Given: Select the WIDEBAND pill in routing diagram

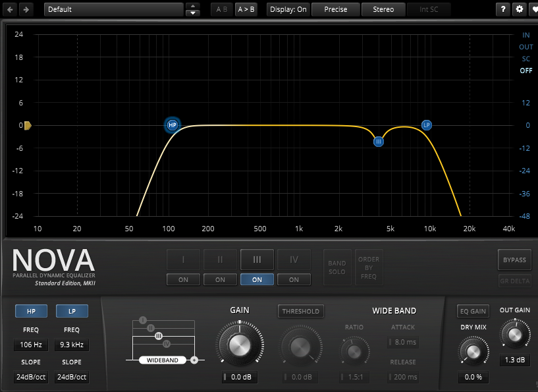Looking at the screenshot, I should 162,360.
